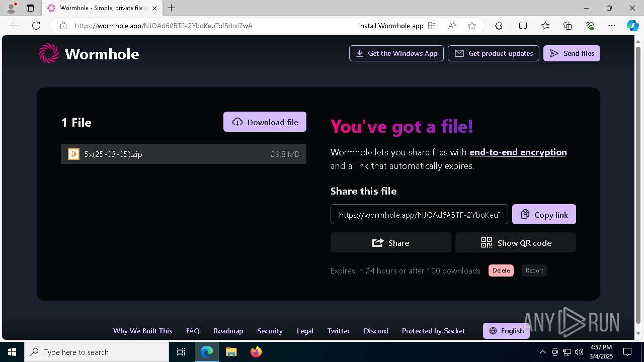Image resolution: width=644 pixels, height=362 pixels.
Task: Open File Explorer from the taskbar
Action: pos(231,352)
